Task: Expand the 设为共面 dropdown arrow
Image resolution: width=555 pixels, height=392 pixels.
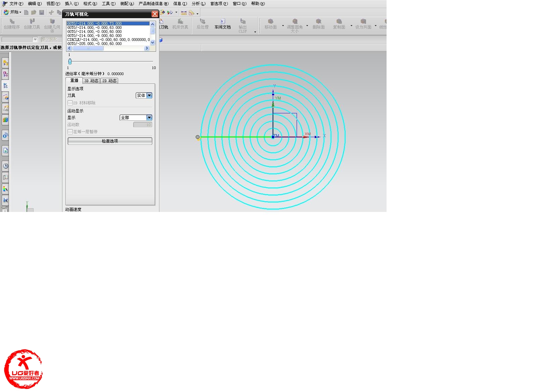Action: tap(375, 25)
